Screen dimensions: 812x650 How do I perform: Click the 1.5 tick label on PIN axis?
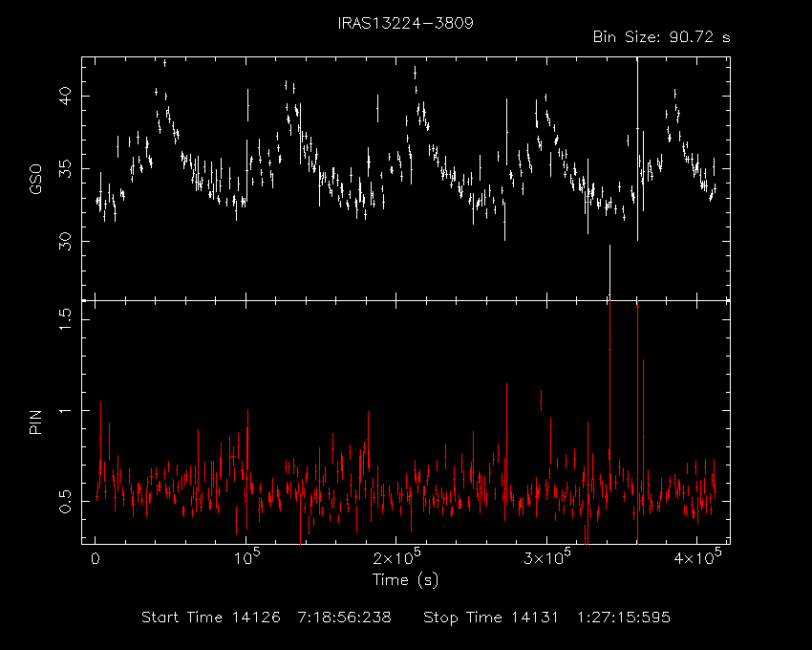[66, 320]
